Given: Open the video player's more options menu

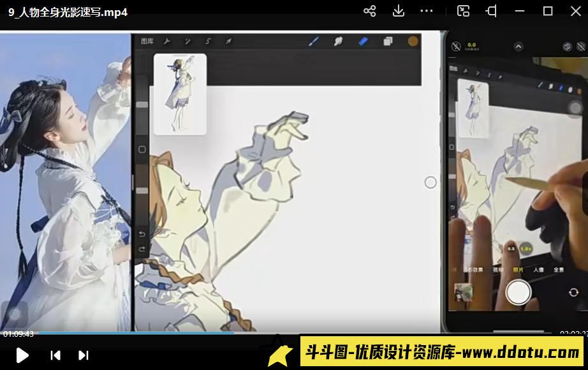Looking at the screenshot, I should 426,11.
